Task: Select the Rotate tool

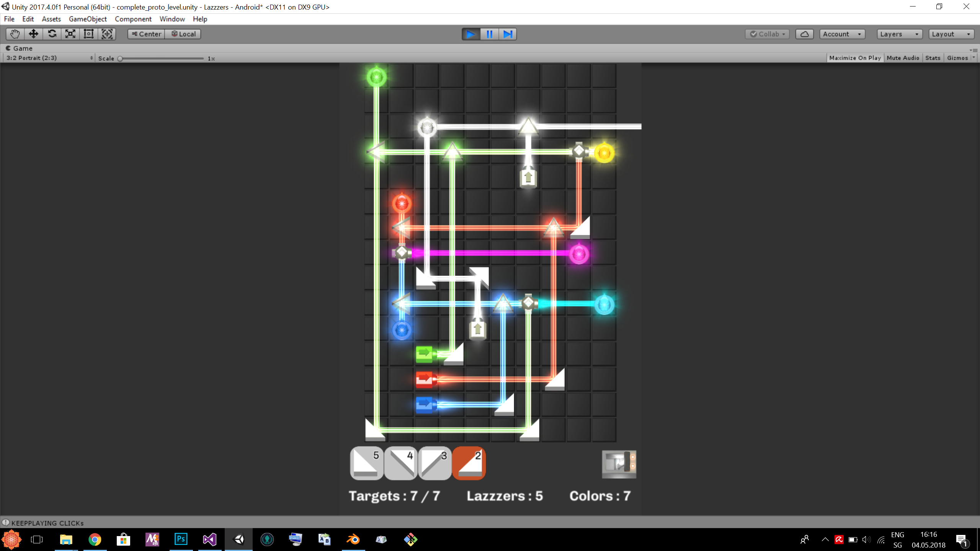Action: click(x=52, y=34)
